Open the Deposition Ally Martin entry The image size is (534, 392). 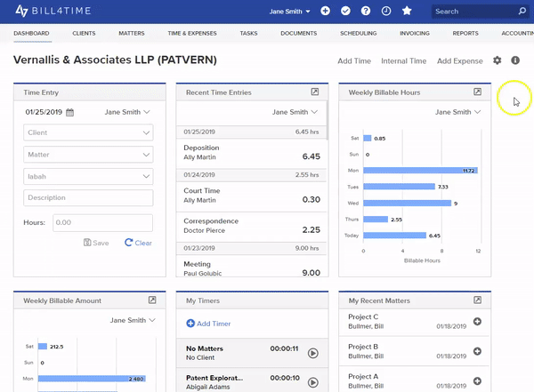[252, 153]
